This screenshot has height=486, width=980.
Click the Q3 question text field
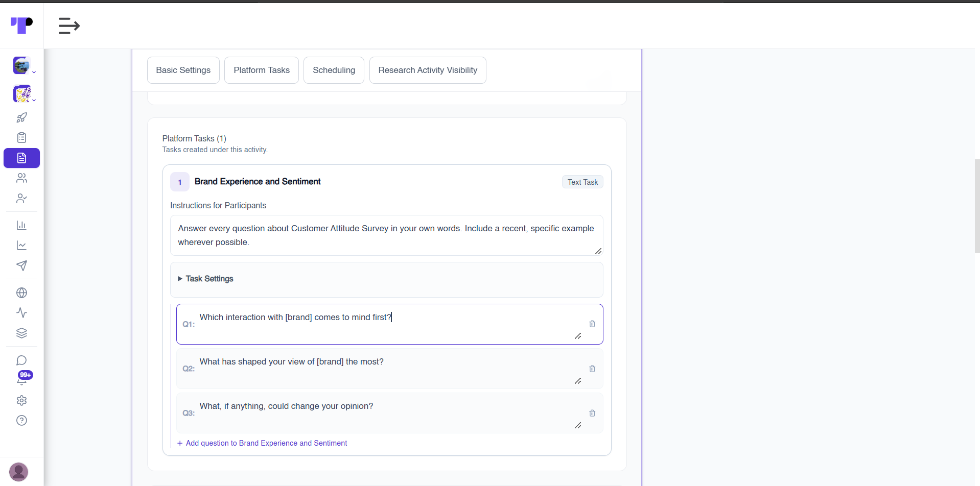pyautogui.click(x=391, y=413)
